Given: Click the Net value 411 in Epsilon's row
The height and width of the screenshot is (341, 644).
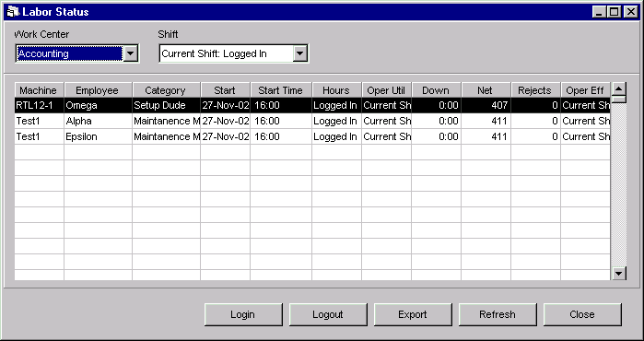Looking at the screenshot, I should 486,136.
